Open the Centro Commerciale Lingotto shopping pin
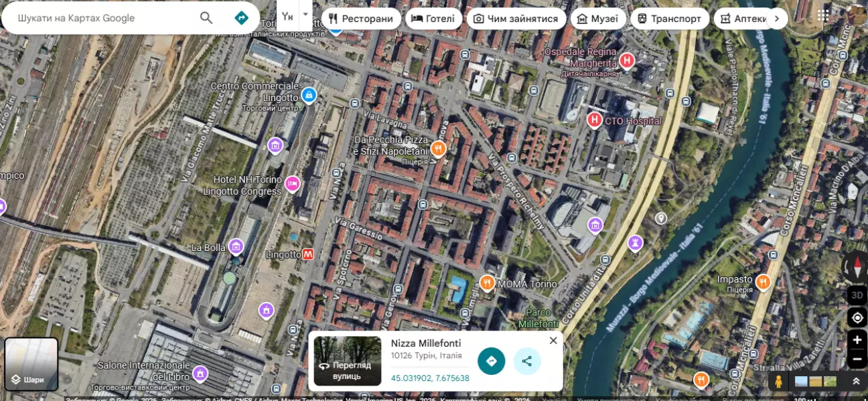The height and width of the screenshot is (401, 868). pos(309,95)
